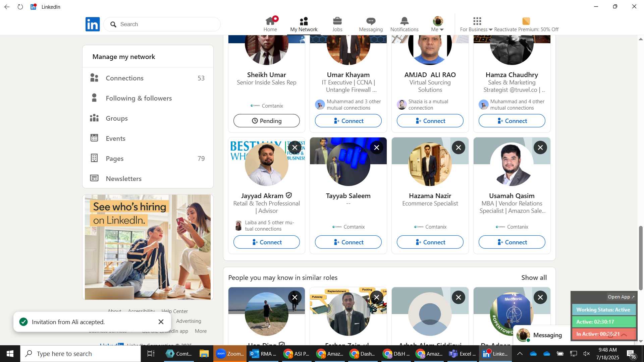Connect with Usamah Qasim
Image resolution: width=644 pixels, height=362 pixels.
tap(512, 242)
